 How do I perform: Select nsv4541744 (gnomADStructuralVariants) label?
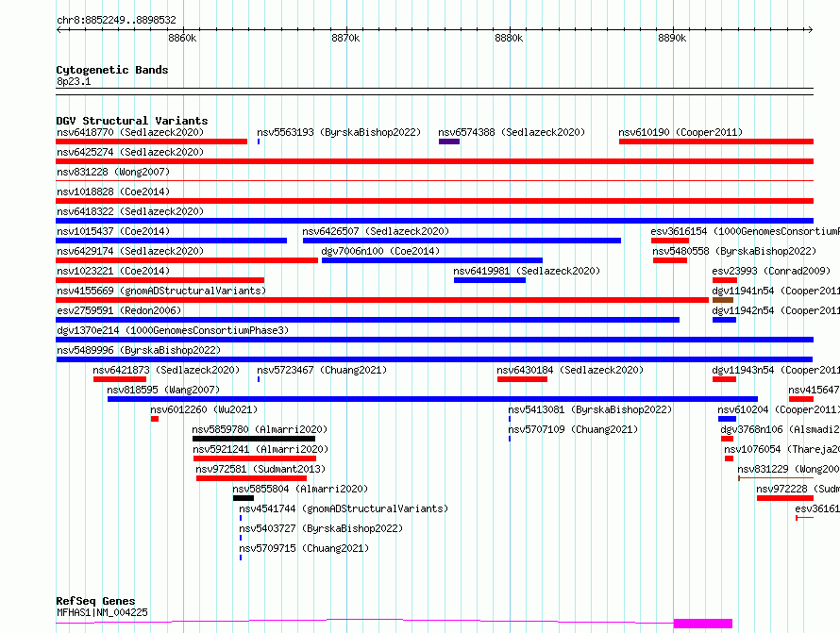pyautogui.click(x=344, y=508)
